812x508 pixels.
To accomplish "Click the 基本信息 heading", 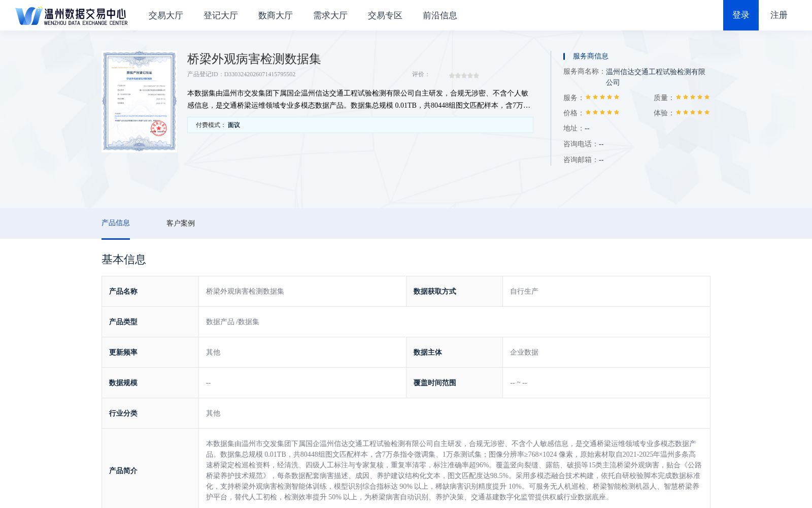I will coord(124,260).
